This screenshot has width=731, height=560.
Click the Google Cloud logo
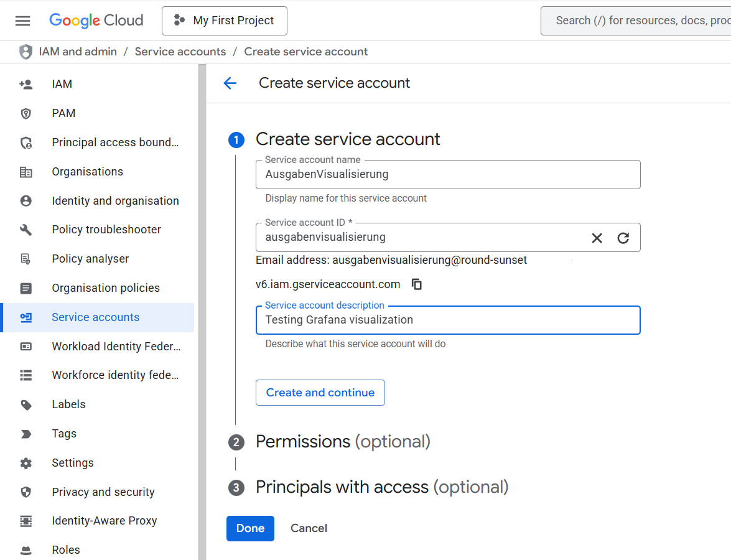click(x=96, y=21)
